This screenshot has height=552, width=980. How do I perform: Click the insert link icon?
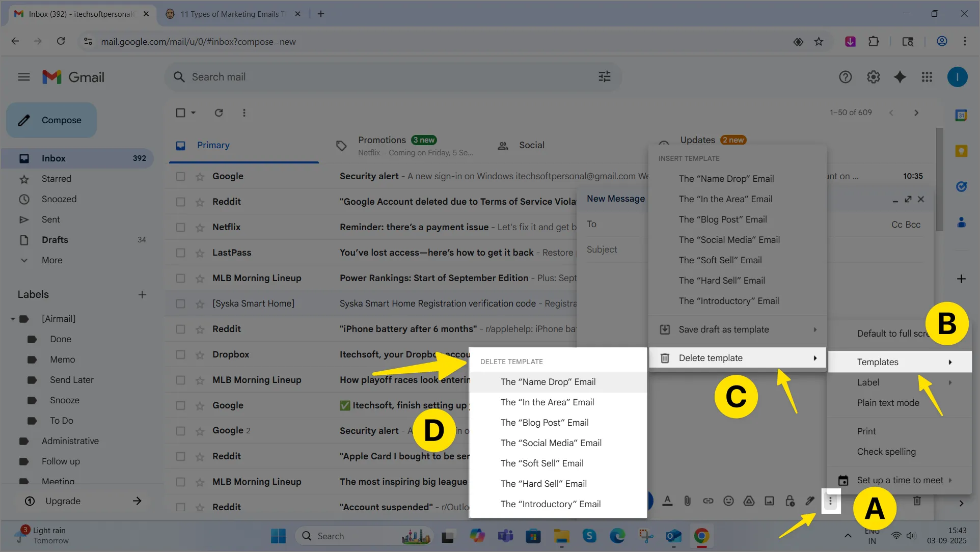pos(708,501)
